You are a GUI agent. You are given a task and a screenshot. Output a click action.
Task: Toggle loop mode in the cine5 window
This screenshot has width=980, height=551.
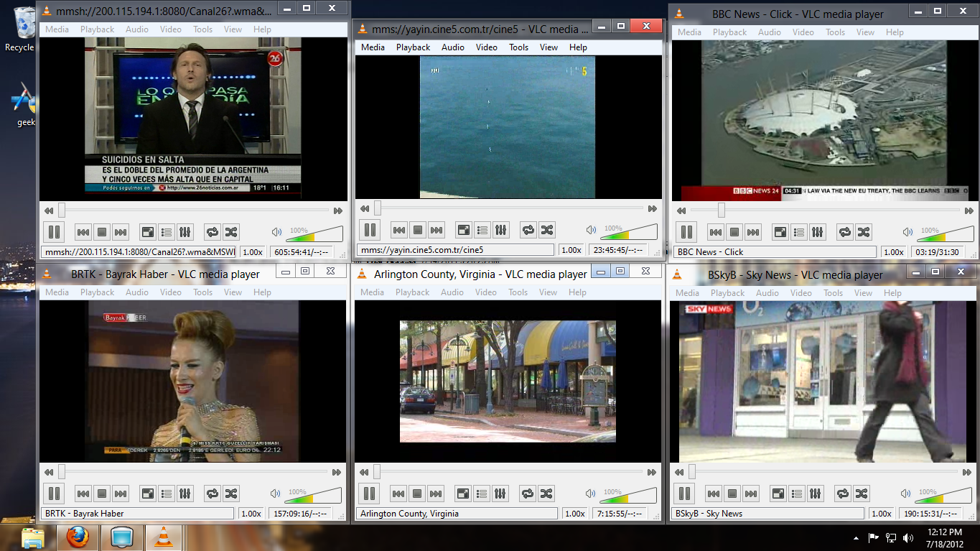(x=528, y=230)
